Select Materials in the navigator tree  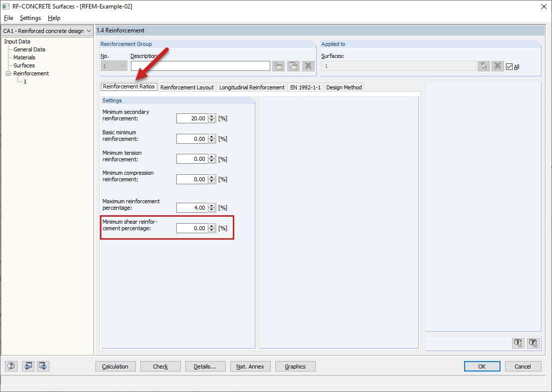click(24, 57)
